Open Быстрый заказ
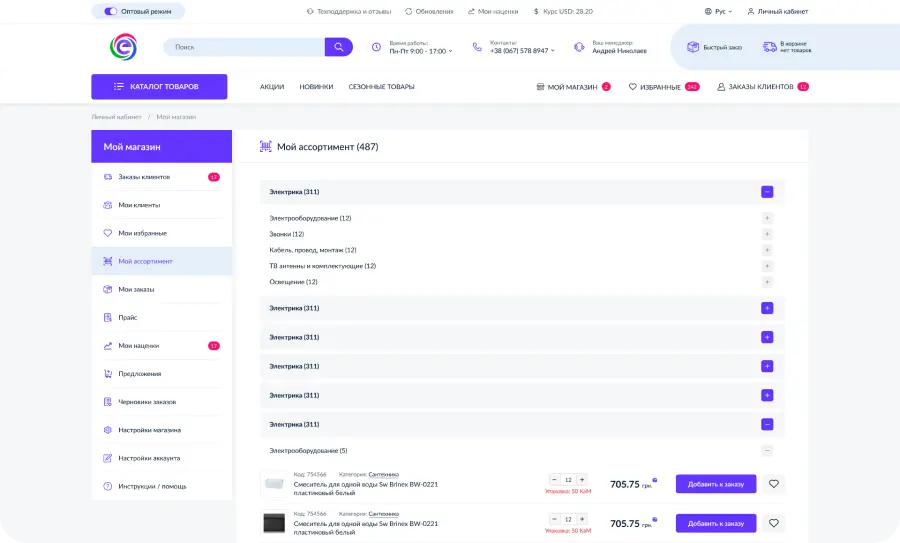900x543 pixels. coord(715,47)
